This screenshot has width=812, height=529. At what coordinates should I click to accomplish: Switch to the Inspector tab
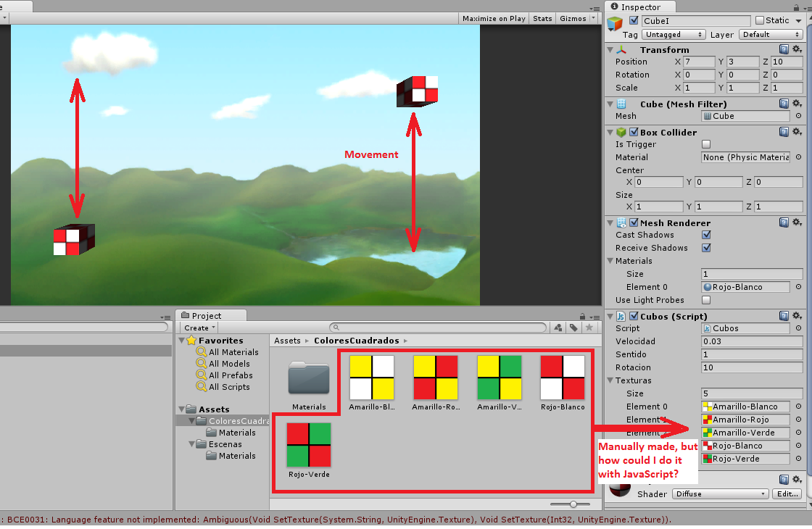(637, 7)
